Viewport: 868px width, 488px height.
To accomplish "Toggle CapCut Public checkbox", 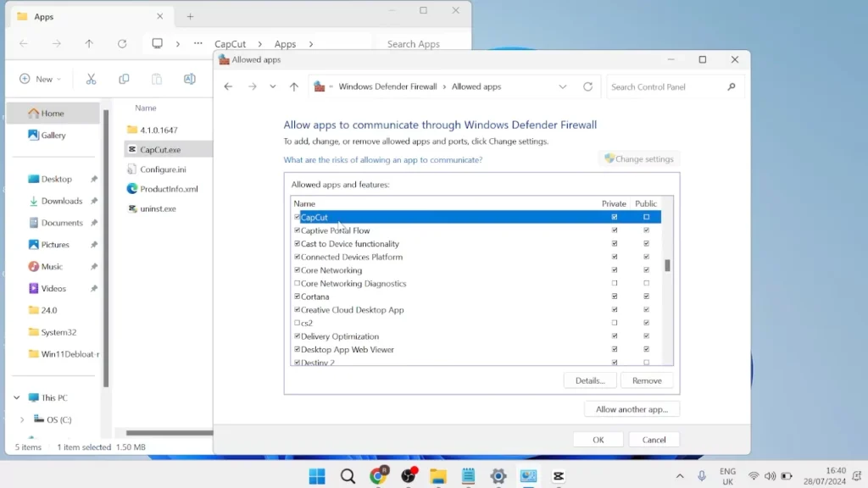I will point(646,217).
